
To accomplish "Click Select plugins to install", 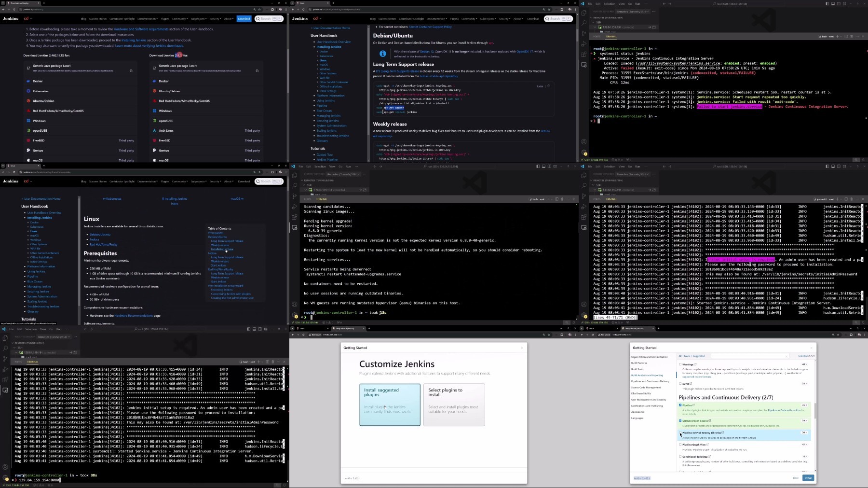I will tap(454, 404).
